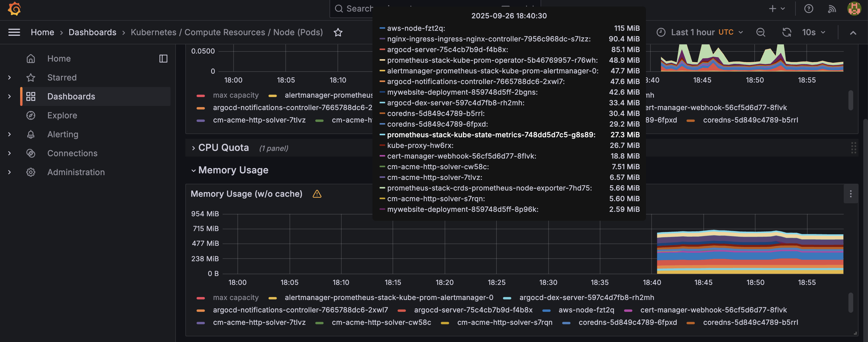The image size is (868, 342).
Task: Toggle coredns-5d849c4789-b5rrl in memory legend
Action: (750, 322)
